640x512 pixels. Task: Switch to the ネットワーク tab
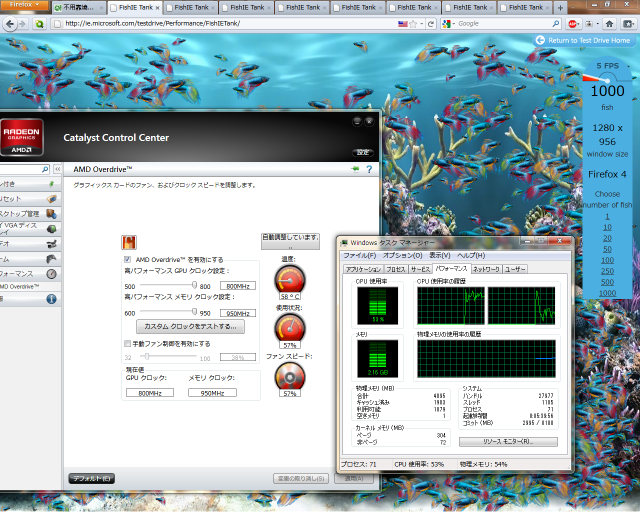click(x=487, y=269)
